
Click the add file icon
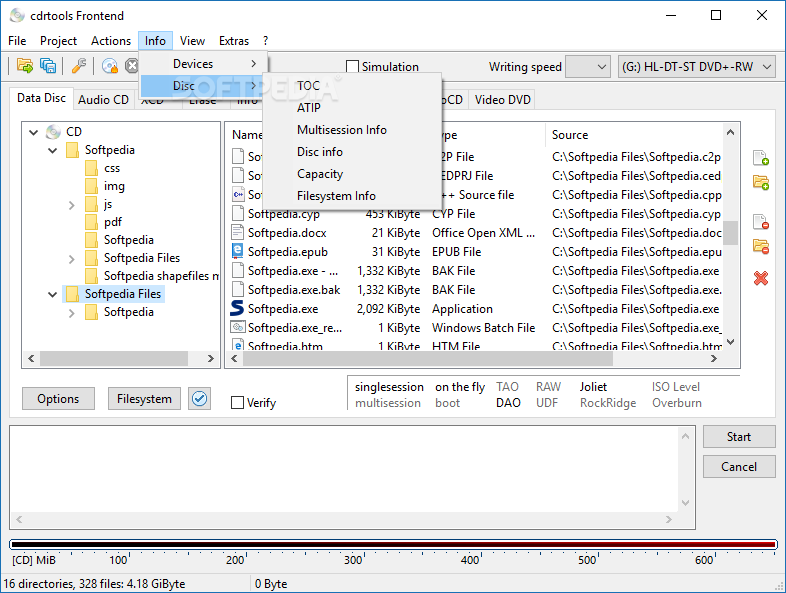click(x=761, y=158)
